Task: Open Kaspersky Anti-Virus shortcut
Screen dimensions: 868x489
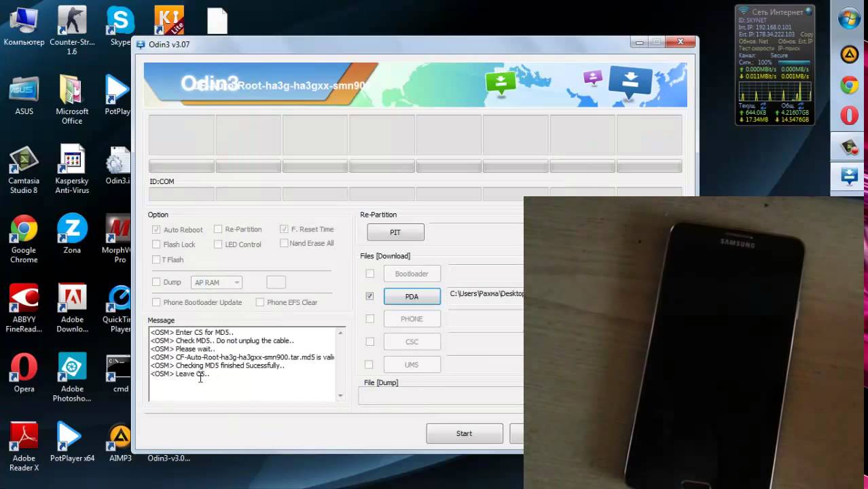Action: tap(72, 170)
